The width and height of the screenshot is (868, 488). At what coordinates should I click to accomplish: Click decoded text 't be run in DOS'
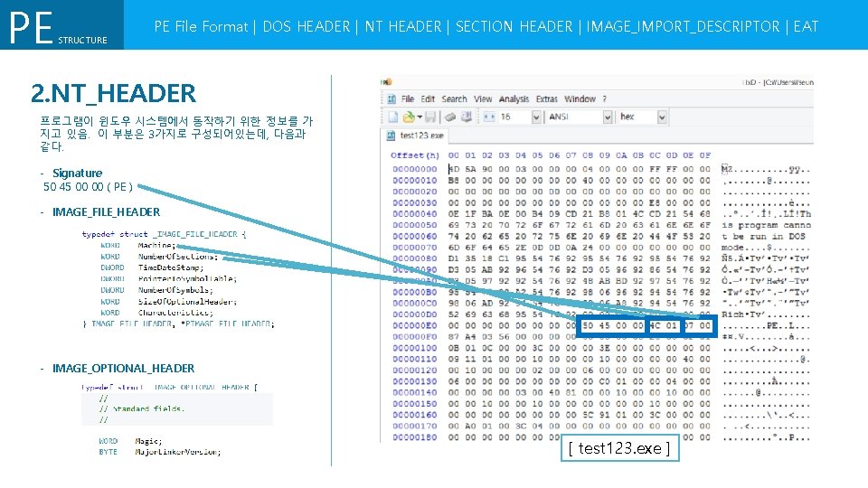(764, 236)
